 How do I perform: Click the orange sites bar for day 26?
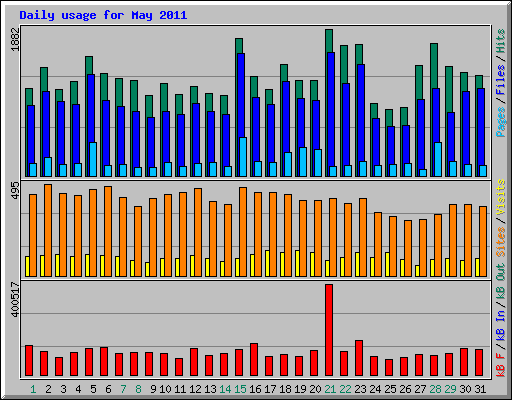click(408, 248)
